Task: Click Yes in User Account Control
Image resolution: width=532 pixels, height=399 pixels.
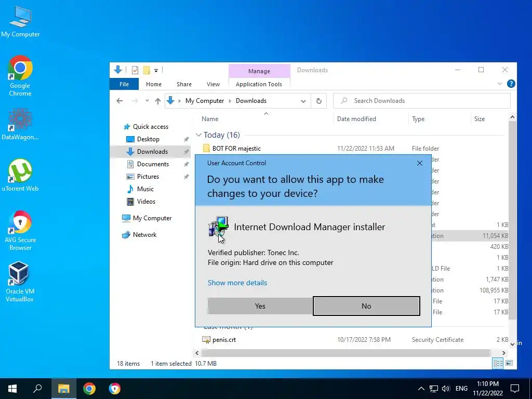Action: (260, 306)
